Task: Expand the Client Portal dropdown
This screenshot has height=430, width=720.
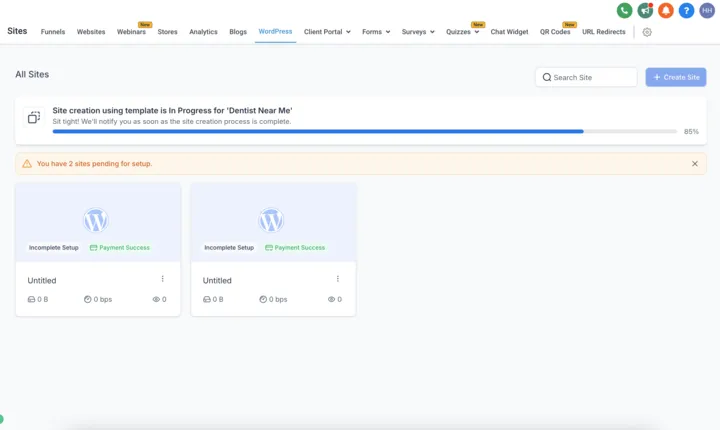Action: pos(327,32)
